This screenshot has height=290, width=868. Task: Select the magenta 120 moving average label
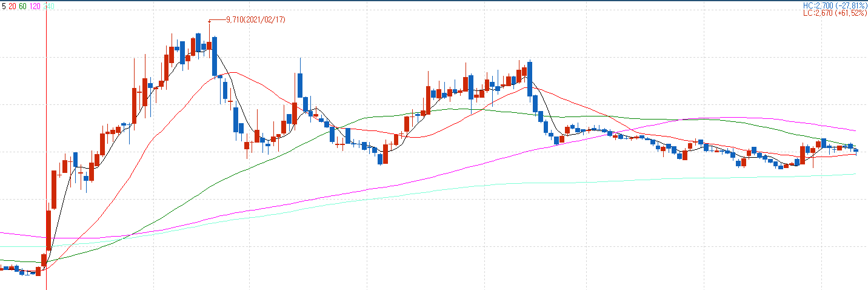[x=35, y=6]
